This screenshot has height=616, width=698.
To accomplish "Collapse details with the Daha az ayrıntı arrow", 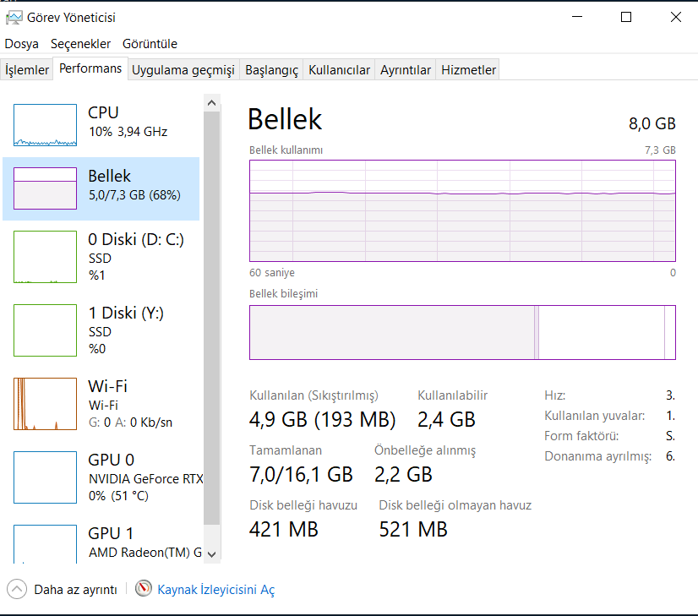I will pyautogui.click(x=17, y=589).
